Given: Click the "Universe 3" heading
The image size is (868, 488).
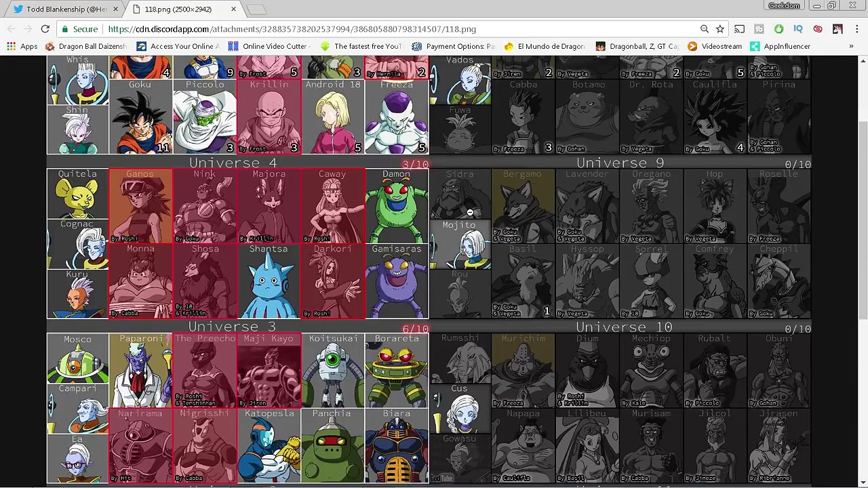Looking at the screenshot, I should (232, 327).
